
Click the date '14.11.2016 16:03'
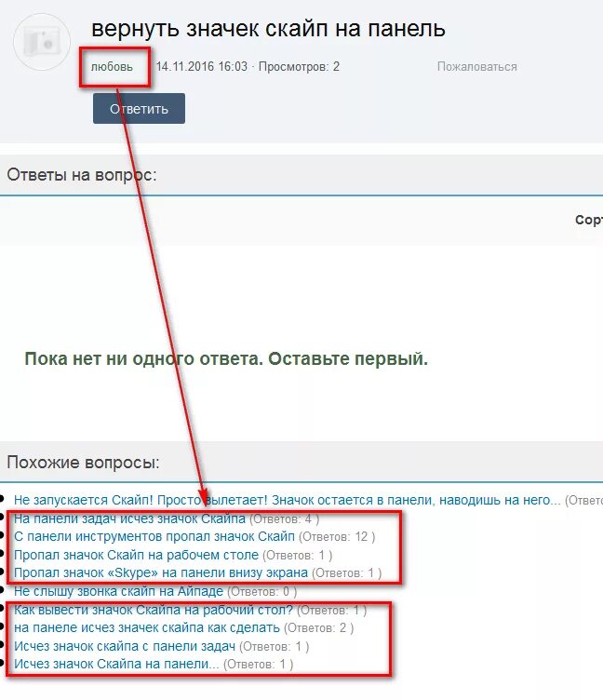click(201, 67)
